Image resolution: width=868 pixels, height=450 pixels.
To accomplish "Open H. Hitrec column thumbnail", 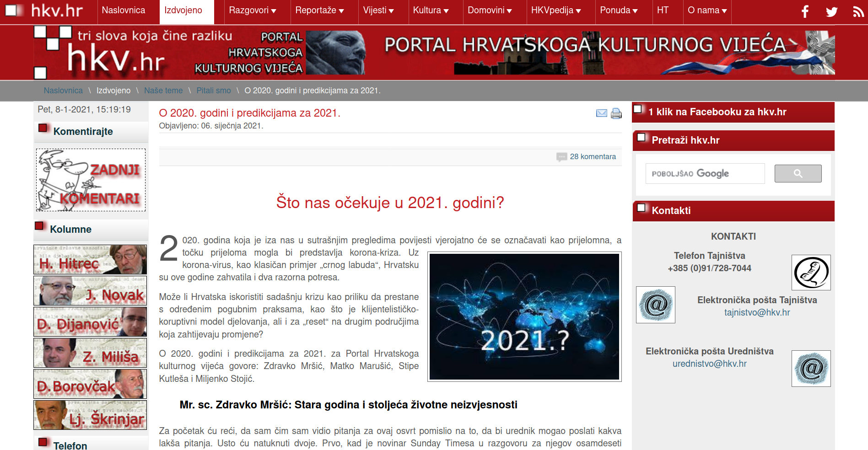I will point(90,260).
